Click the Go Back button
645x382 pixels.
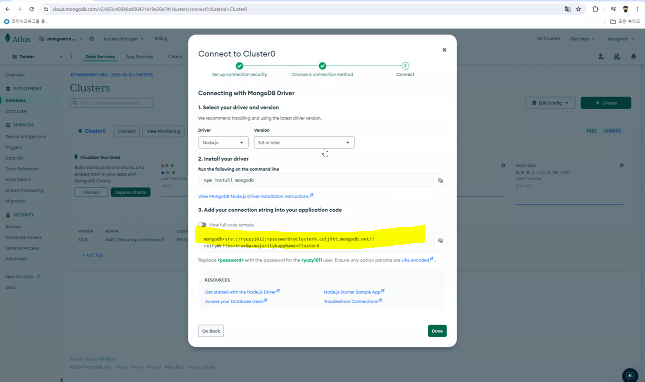point(211,331)
